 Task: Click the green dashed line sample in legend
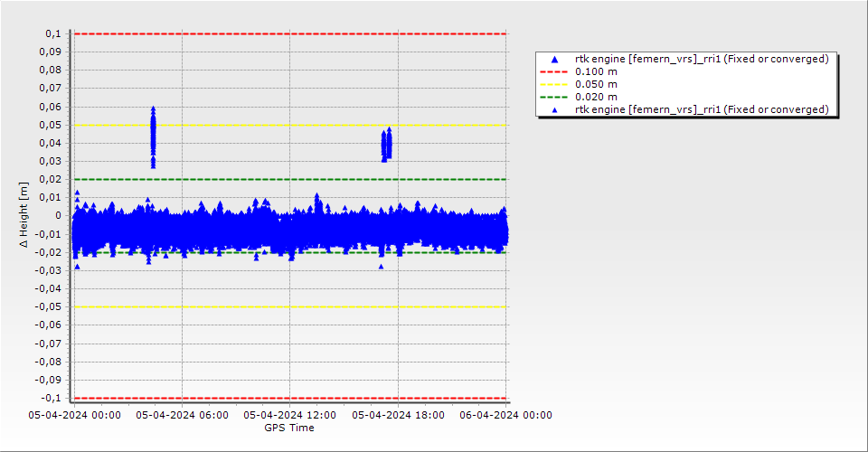coord(554,97)
